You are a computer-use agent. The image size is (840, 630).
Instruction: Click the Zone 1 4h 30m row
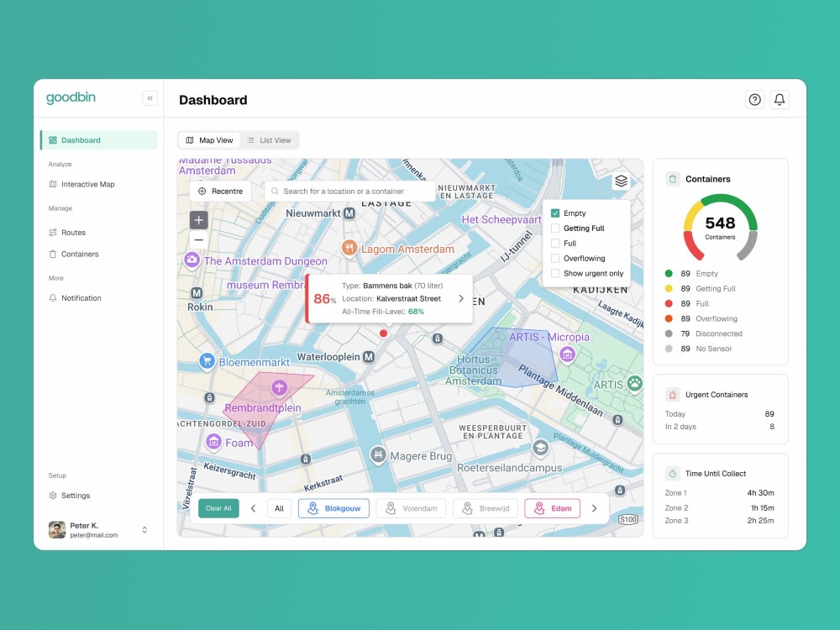point(720,493)
